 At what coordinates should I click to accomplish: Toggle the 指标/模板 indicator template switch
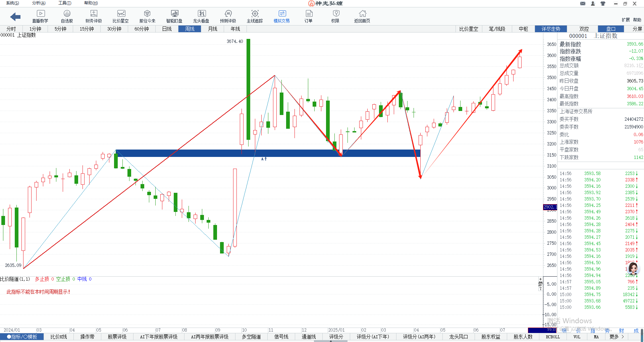pos(22,337)
